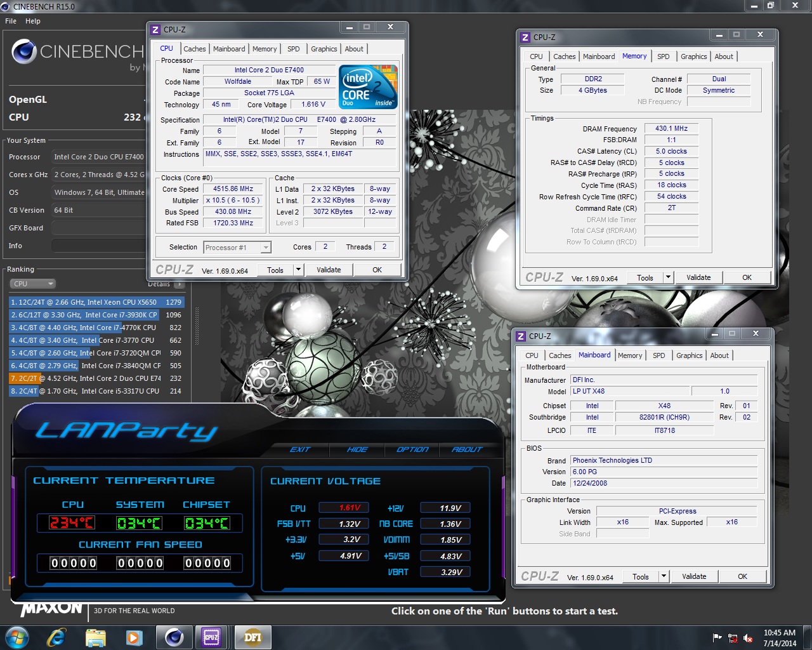812x650 pixels.
Task: Open the Processor #1 selection dropdown
Action: pyautogui.click(x=237, y=248)
